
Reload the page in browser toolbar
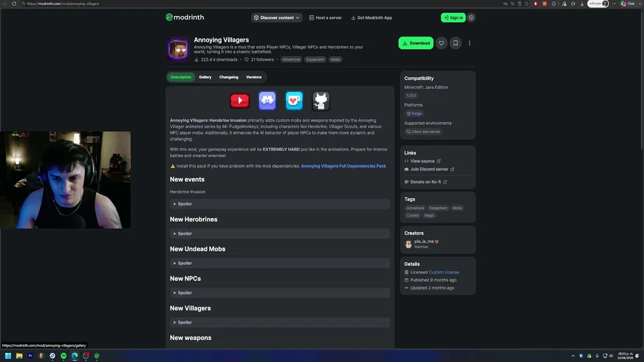tap(14, 4)
